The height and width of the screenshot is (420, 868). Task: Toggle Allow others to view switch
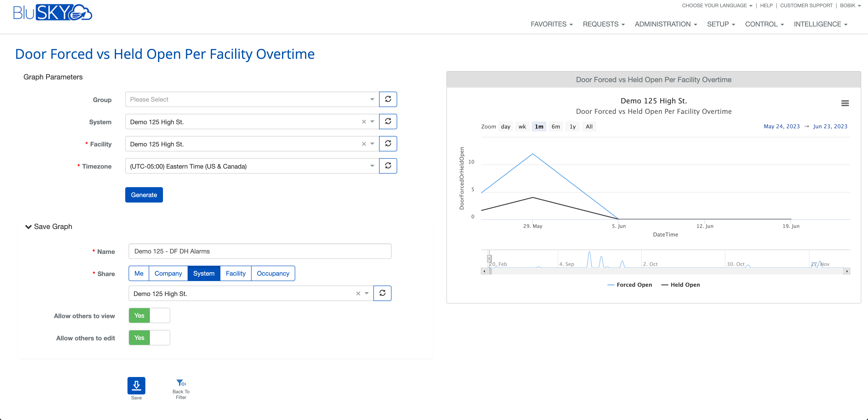(x=149, y=315)
